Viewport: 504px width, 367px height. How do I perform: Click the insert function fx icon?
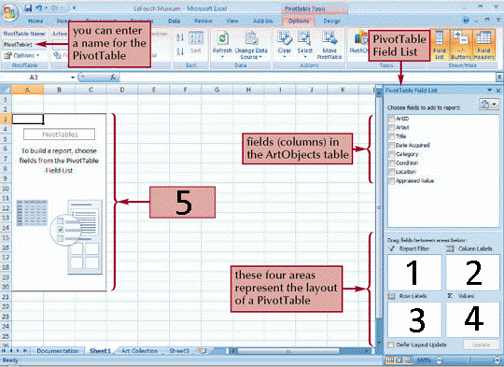[113, 77]
